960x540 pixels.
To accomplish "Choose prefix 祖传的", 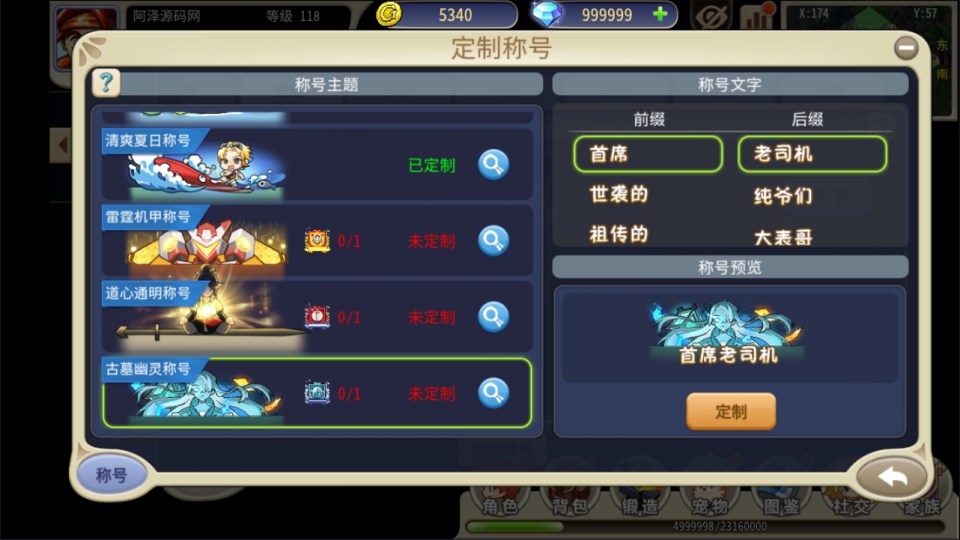I will 618,234.
